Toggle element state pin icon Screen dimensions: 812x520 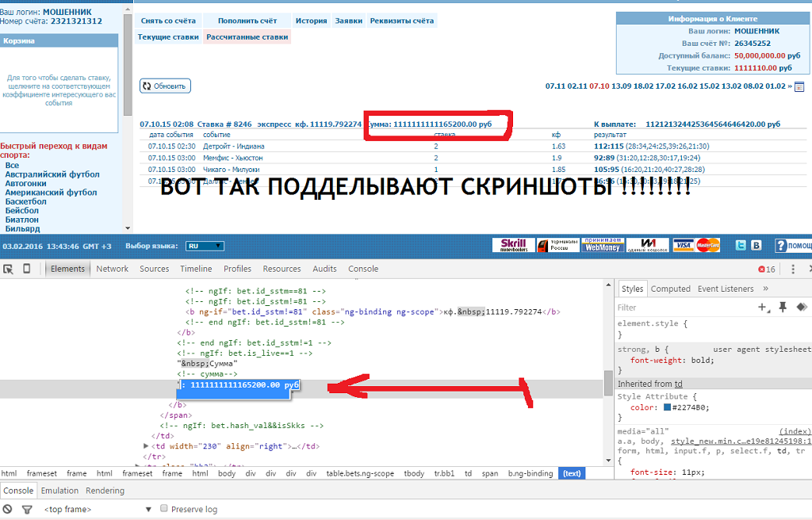[x=783, y=307]
